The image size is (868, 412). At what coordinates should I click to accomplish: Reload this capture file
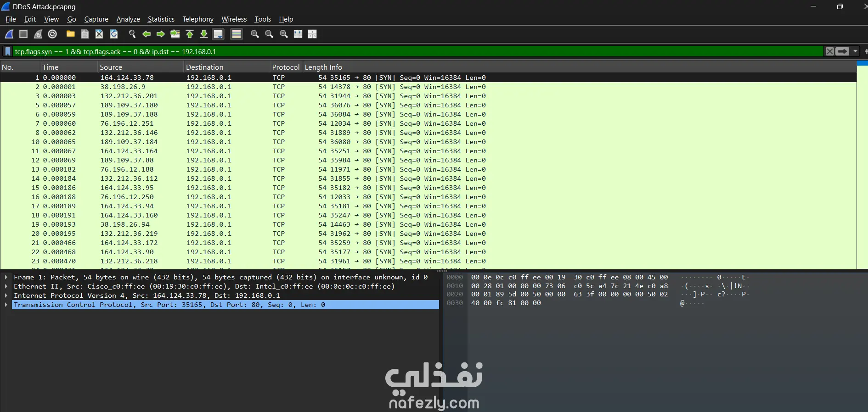click(x=114, y=34)
